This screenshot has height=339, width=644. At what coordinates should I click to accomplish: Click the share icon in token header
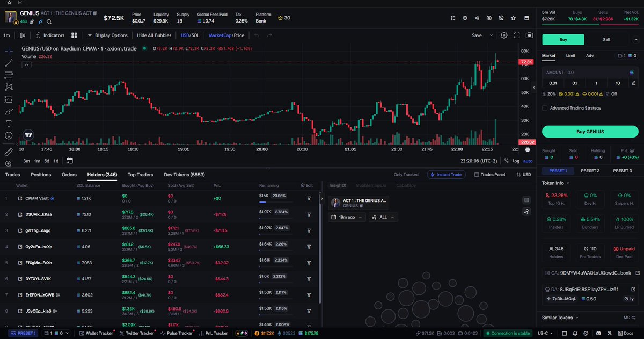click(x=477, y=18)
